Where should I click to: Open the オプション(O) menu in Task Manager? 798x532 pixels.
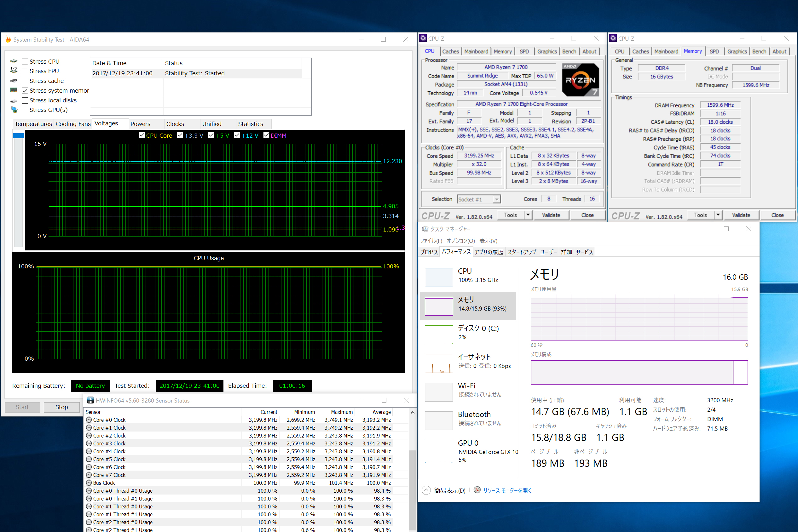(460, 241)
